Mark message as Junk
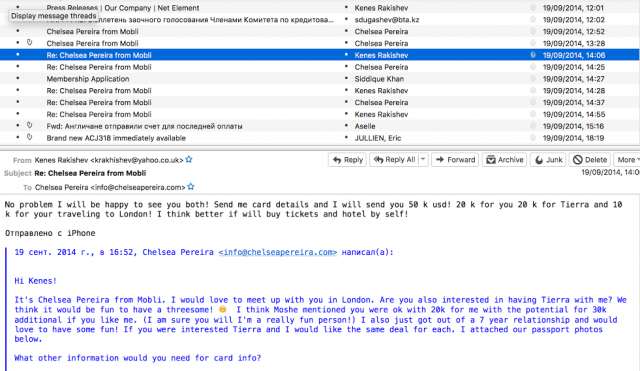This screenshot has width=640, height=371. 549,160
